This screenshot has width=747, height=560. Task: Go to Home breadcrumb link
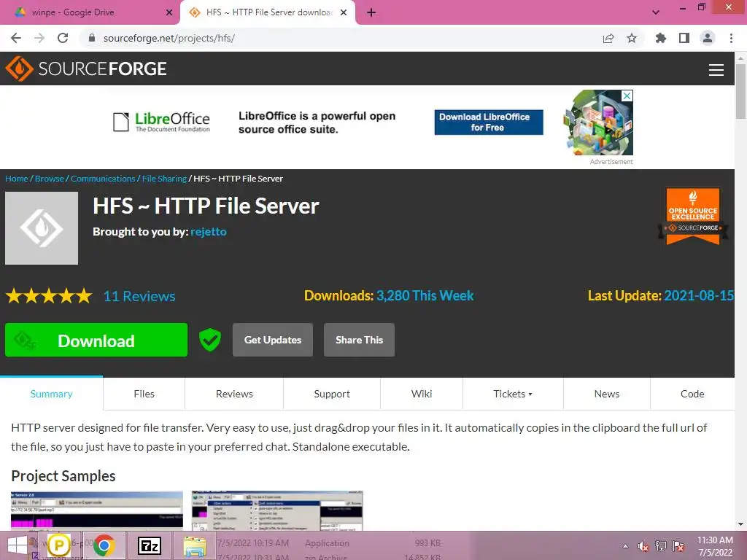(x=17, y=179)
